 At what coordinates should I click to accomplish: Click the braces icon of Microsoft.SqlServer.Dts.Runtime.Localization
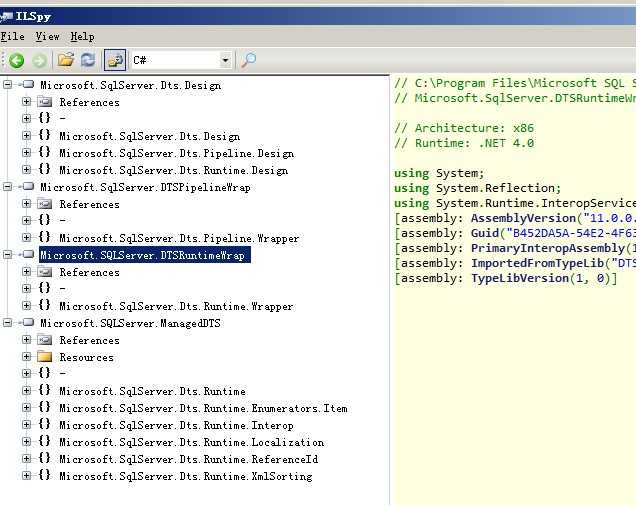click(45, 441)
